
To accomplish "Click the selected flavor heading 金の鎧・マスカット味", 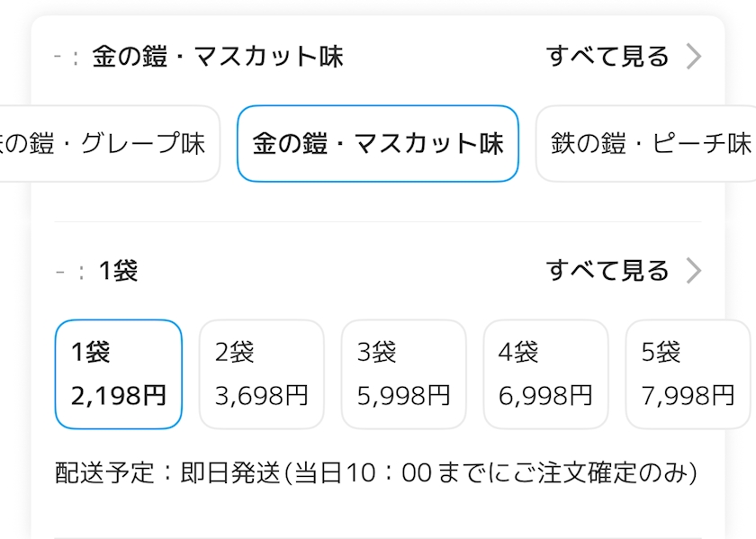I will 217,58.
